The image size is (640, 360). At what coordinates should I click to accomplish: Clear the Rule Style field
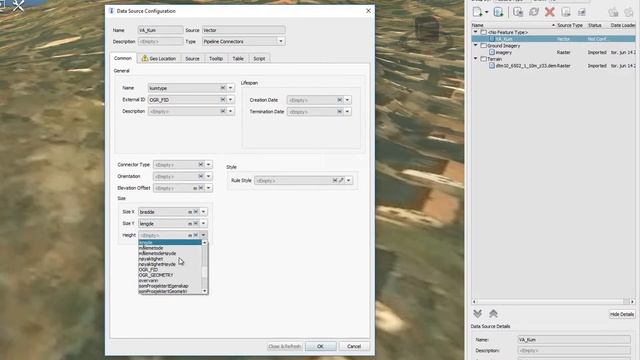335,180
